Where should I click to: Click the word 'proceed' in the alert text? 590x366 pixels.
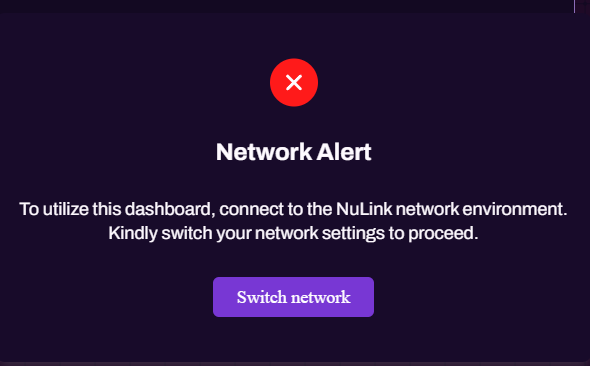(x=443, y=234)
